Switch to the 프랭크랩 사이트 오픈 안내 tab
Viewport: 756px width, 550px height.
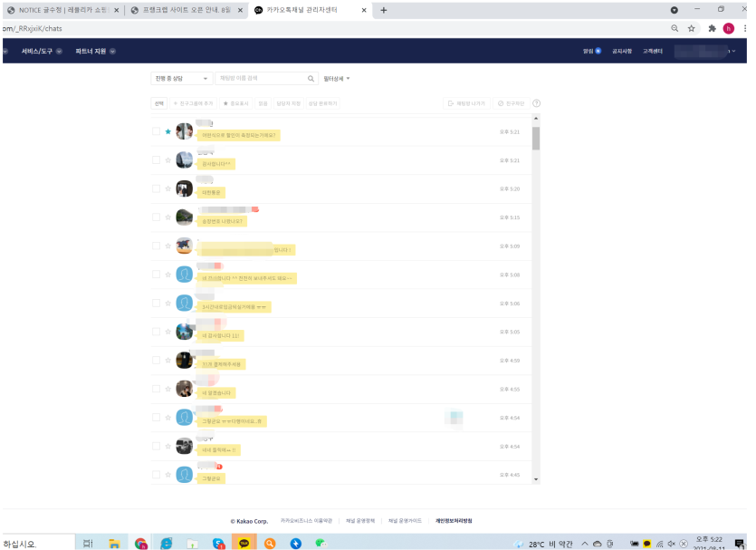pyautogui.click(x=187, y=10)
